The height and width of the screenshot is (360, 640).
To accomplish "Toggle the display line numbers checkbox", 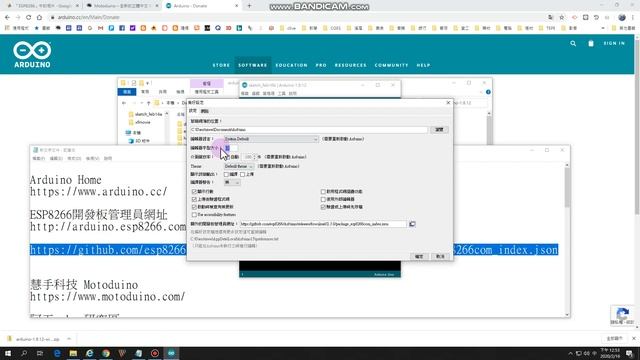I will click(x=194, y=191).
